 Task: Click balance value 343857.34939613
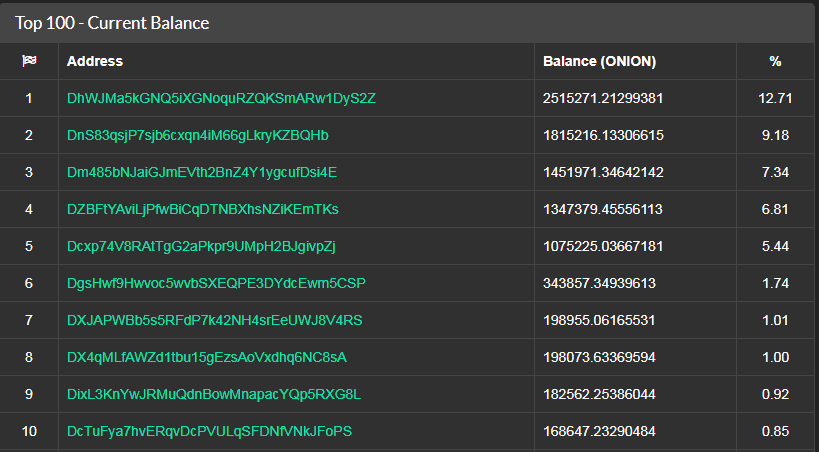599,283
